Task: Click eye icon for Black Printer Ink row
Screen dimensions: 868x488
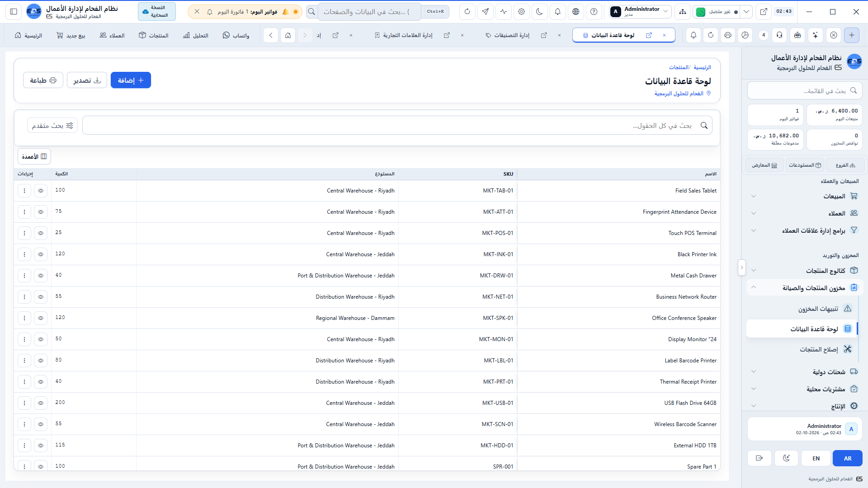Action: pyautogui.click(x=40, y=254)
